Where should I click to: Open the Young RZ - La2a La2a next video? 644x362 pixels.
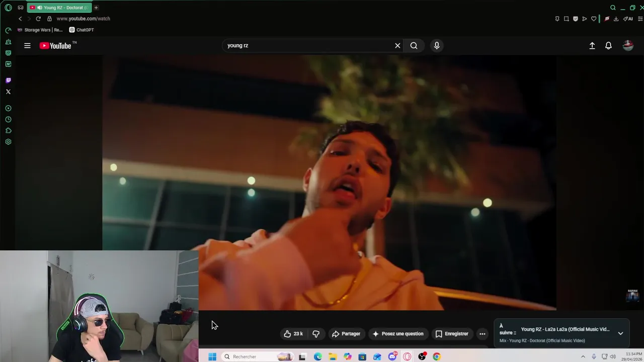pos(565,329)
